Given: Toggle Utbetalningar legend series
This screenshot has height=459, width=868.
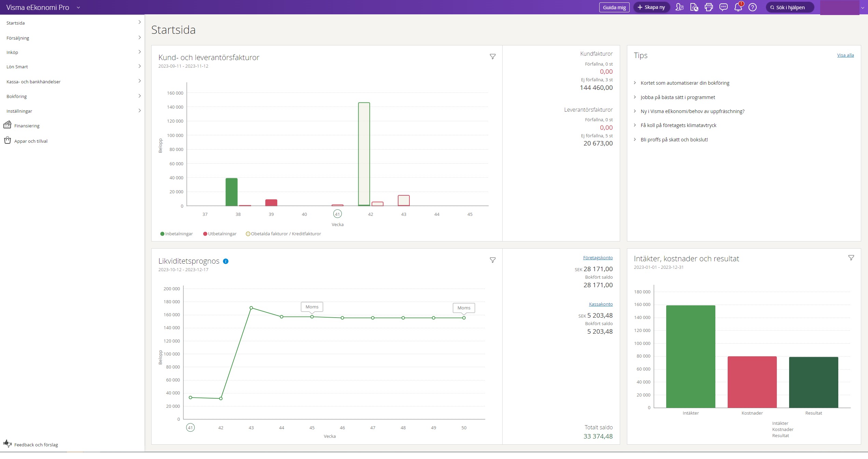Looking at the screenshot, I should (x=220, y=234).
